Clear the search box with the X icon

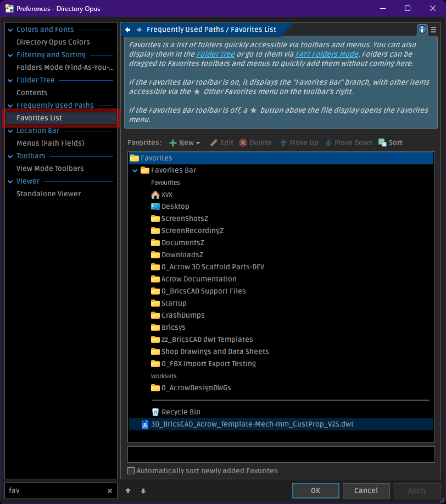(110, 491)
